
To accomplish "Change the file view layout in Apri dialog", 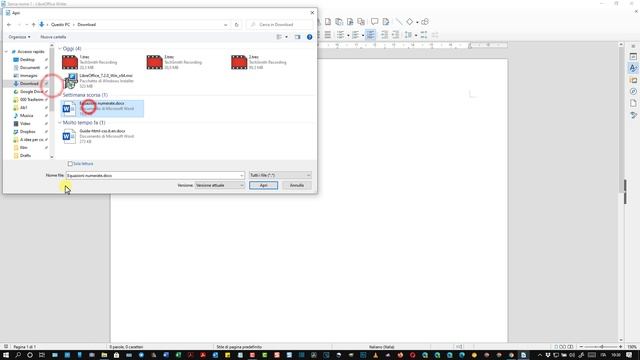I will click(280, 37).
